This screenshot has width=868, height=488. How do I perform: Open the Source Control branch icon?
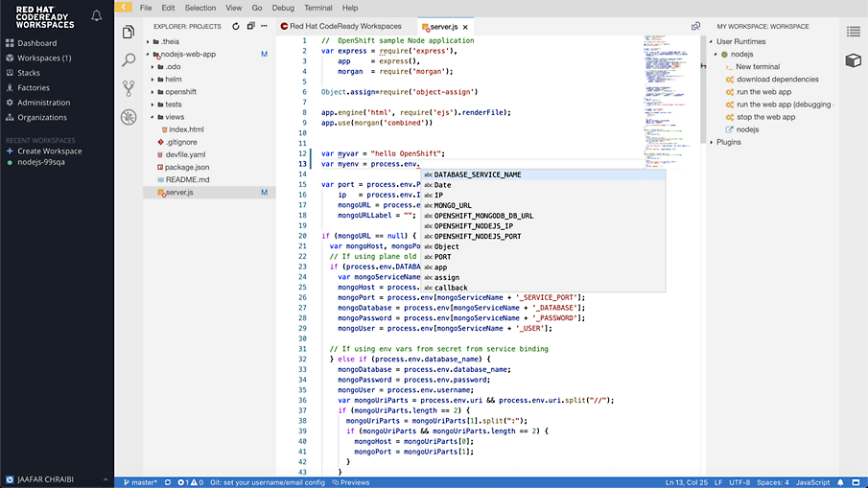(x=129, y=88)
